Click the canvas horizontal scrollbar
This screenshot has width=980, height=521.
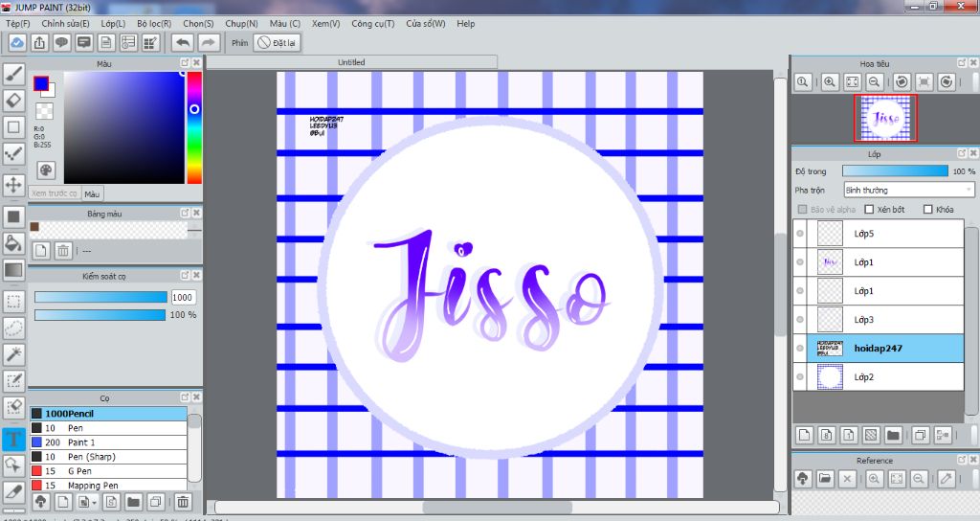click(497, 507)
